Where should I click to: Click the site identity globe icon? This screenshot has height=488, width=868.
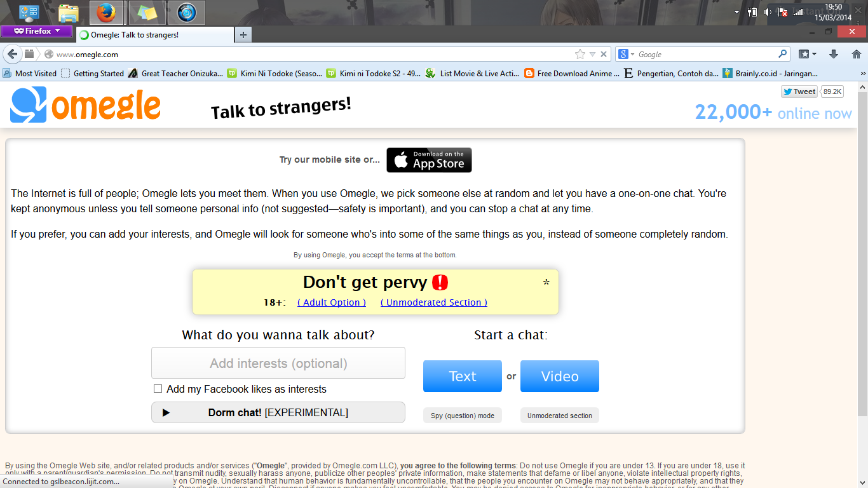[49, 55]
